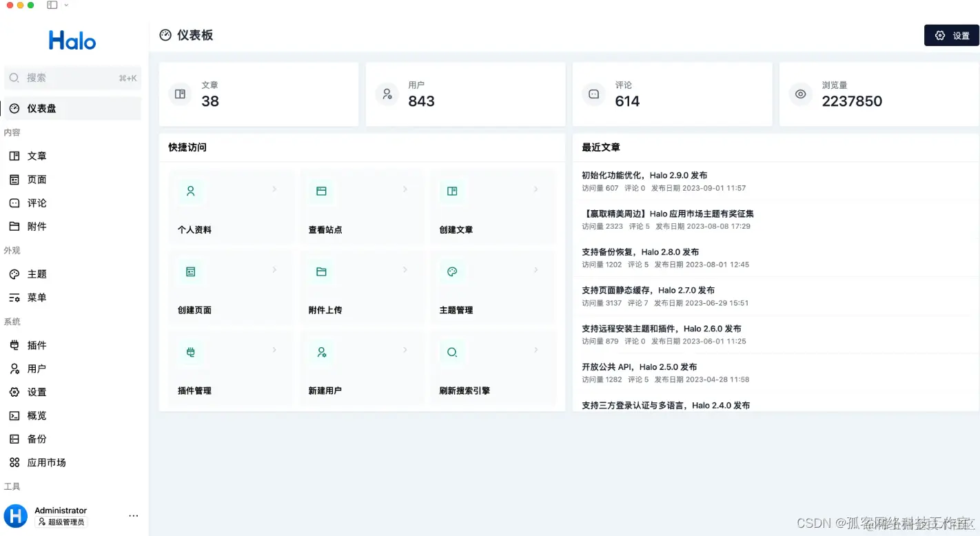This screenshot has width=980, height=536.
Task: Click the 新建用户 icon
Action: (x=321, y=351)
